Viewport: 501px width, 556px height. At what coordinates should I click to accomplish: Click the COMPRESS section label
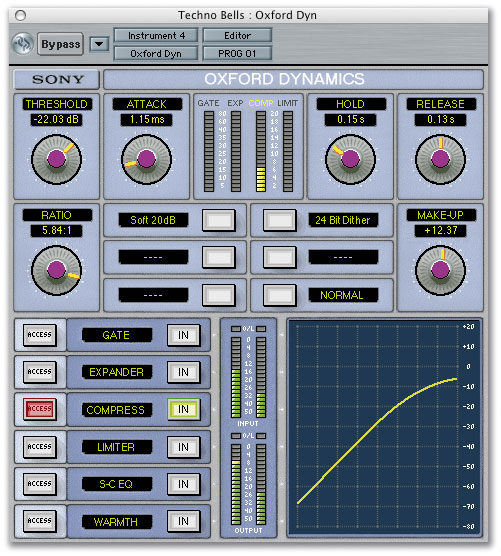pyautogui.click(x=117, y=410)
